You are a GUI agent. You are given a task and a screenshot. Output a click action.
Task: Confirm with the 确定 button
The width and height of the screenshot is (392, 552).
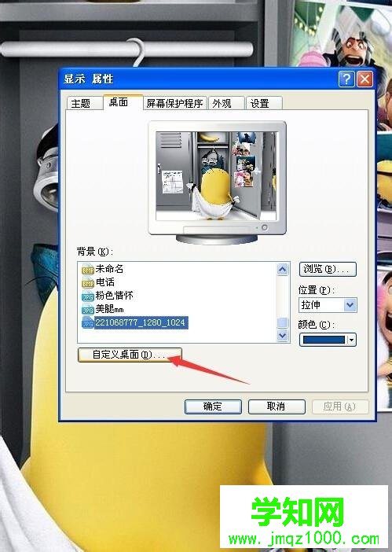[x=213, y=407]
